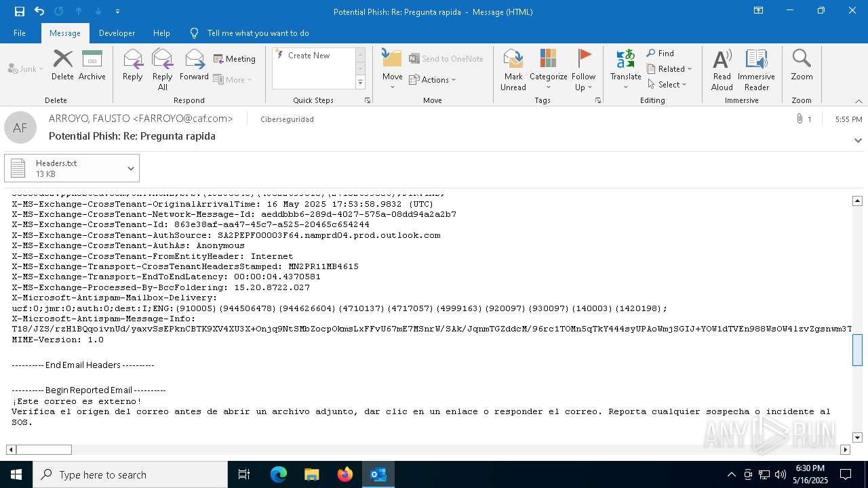Open the volume control in tray
The height and width of the screenshot is (488, 868).
point(780,474)
